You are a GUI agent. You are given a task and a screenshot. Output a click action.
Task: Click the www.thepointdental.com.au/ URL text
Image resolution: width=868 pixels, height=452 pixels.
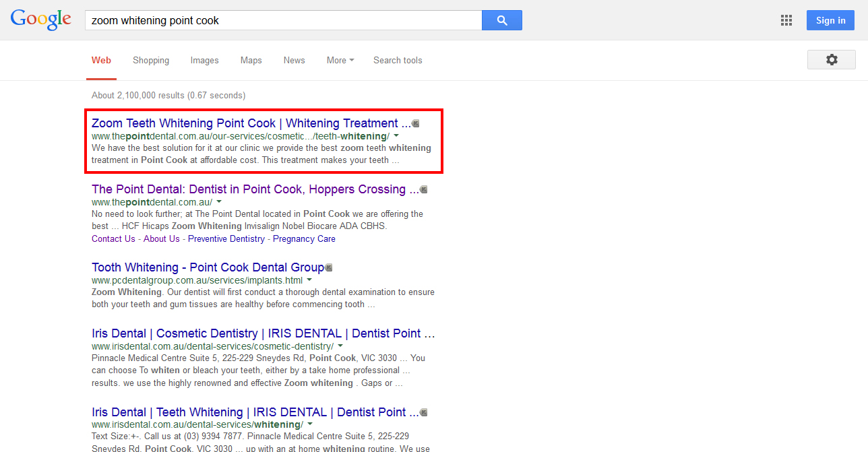click(x=152, y=201)
